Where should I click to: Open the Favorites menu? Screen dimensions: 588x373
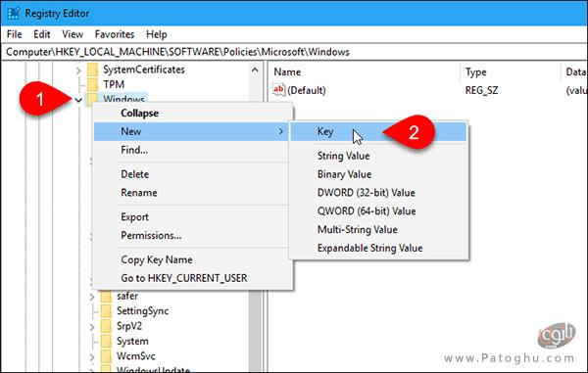(115, 34)
